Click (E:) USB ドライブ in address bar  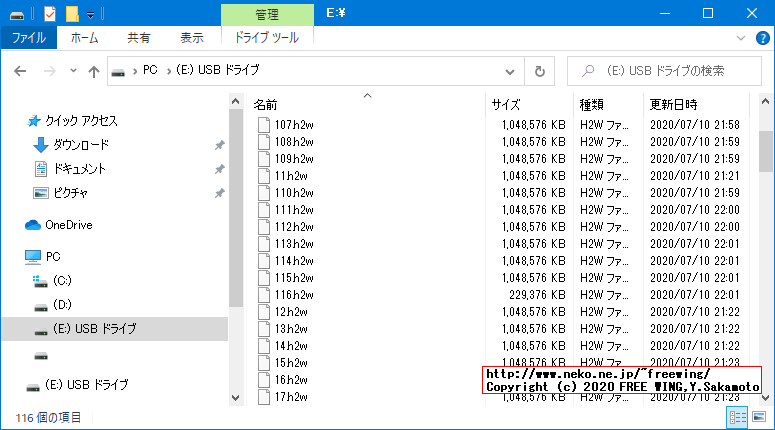coord(217,70)
